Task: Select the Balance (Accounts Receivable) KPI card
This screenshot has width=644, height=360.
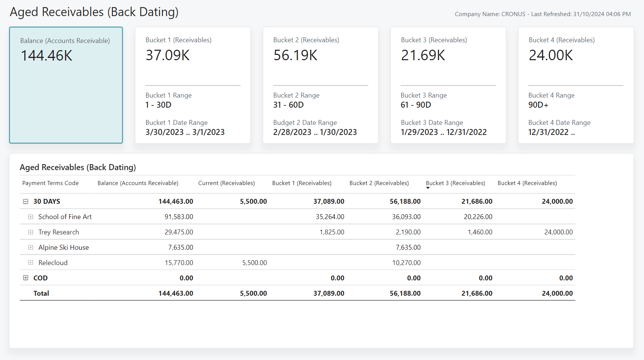Action: click(66, 85)
